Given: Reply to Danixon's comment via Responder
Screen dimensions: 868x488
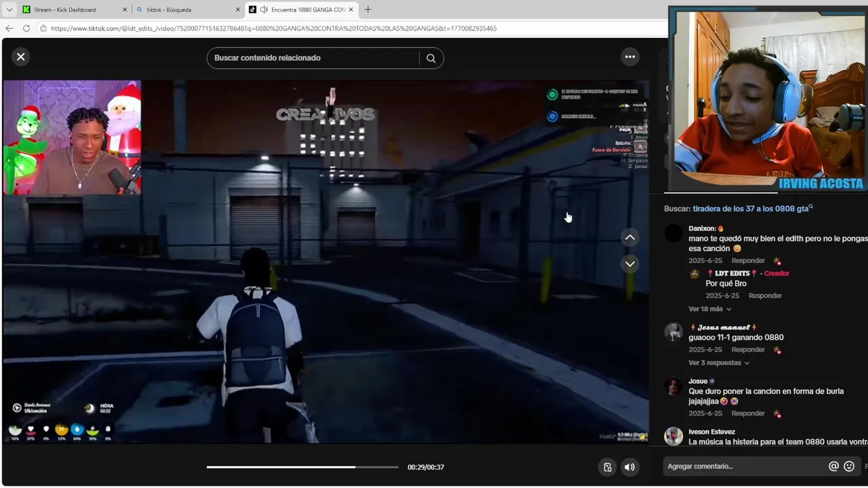Looking at the screenshot, I should click(748, 261).
